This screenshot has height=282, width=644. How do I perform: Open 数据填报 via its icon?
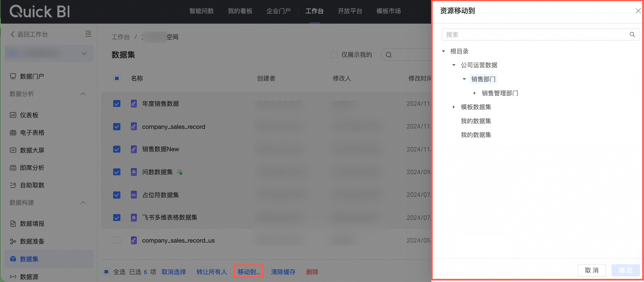click(13, 224)
